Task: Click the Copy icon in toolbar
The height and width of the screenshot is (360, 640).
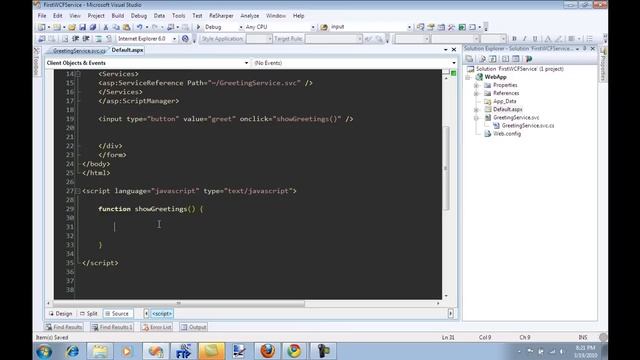Action: 116,27
